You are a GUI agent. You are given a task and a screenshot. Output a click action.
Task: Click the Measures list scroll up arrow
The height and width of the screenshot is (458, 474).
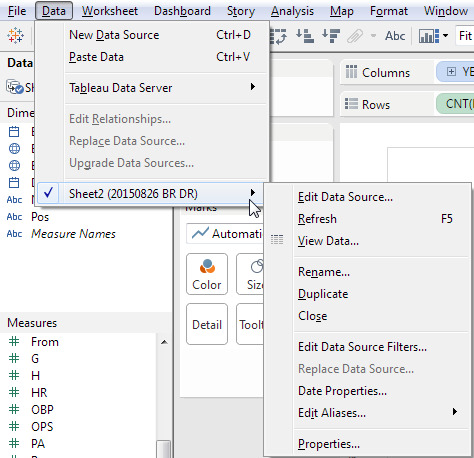(164, 342)
